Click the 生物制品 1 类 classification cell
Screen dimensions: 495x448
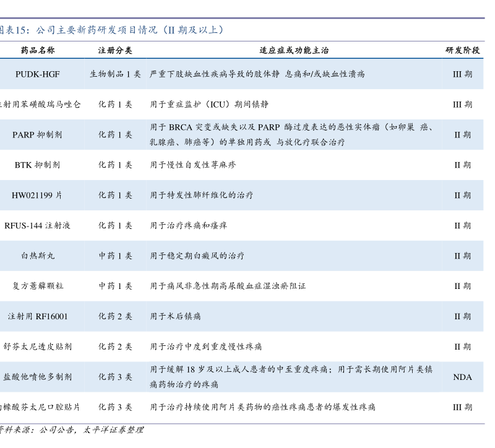115,74
